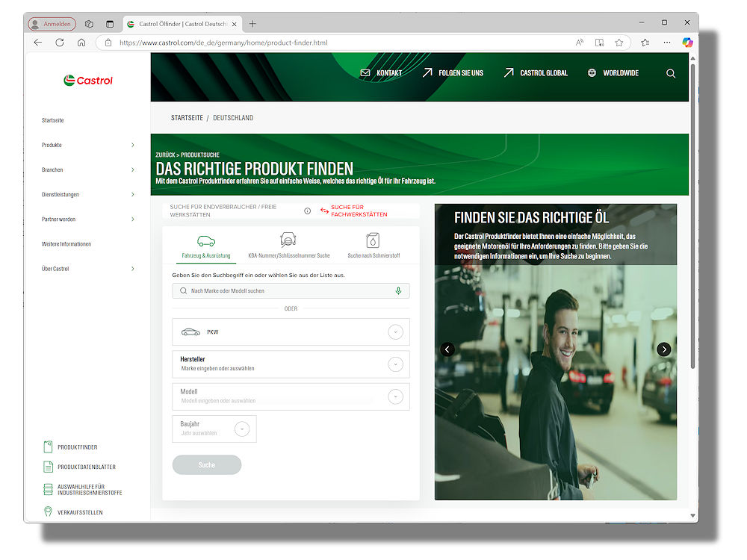
Task: Go back with the browser back arrow
Action: pyautogui.click(x=38, y=43)
